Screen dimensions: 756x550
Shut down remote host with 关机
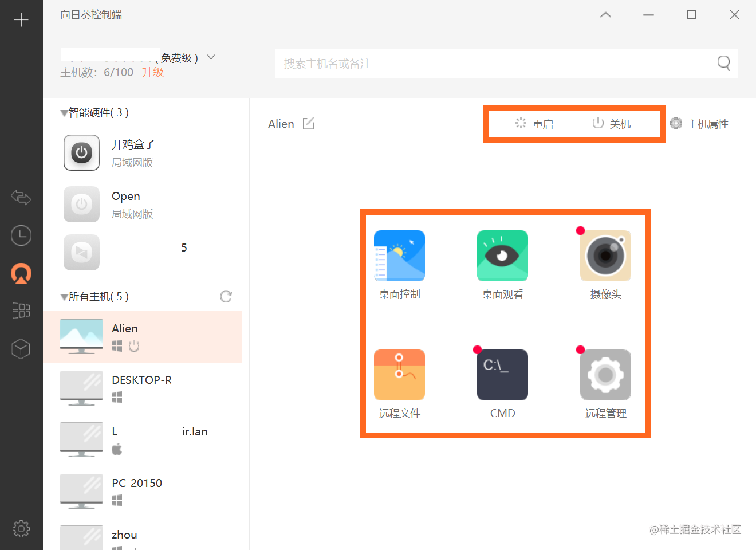[612, 124]
